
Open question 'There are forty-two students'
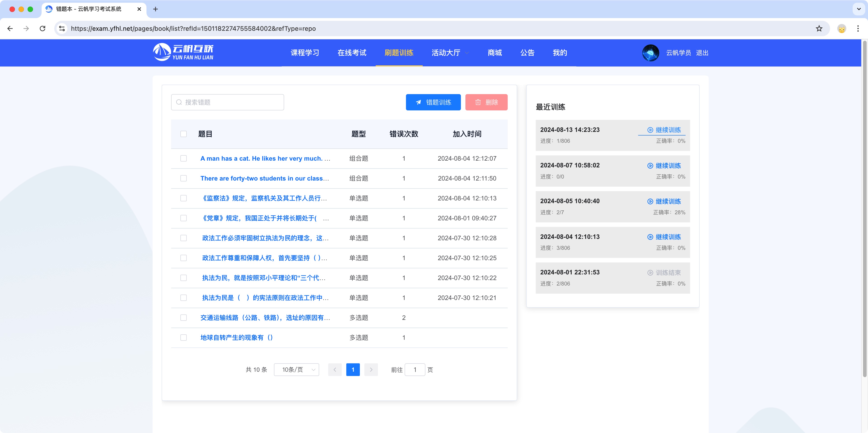pos(264,178)
